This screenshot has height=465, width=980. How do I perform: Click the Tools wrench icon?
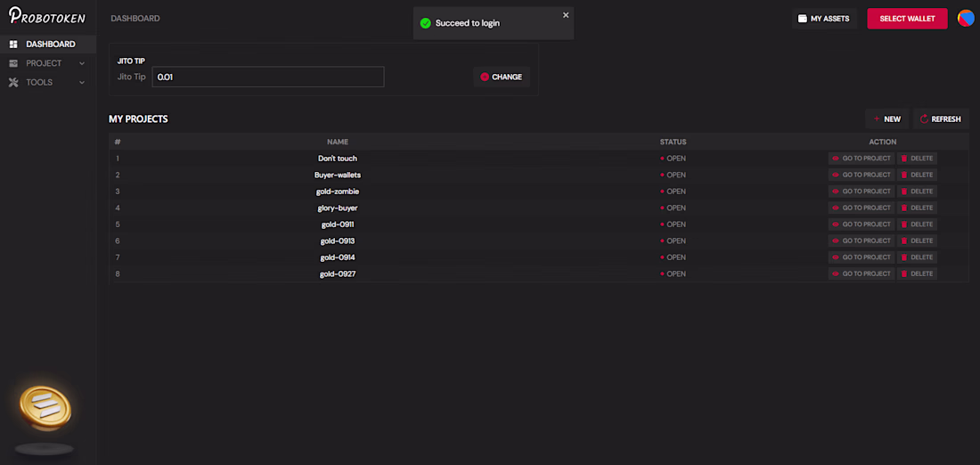point(13,83)
